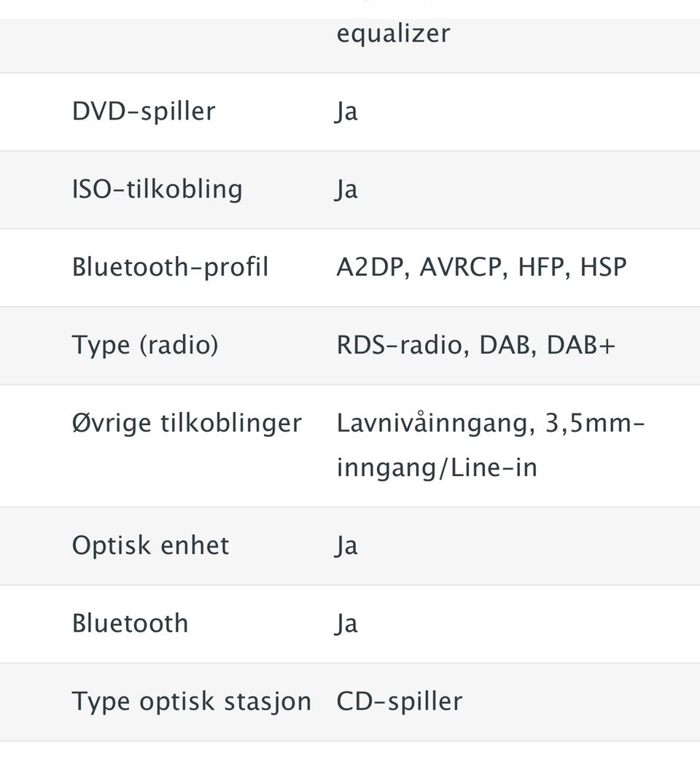700x781 pixels.
Task: Click "Ja" value beside ISO-tilkobling
Action: (347, 190)
